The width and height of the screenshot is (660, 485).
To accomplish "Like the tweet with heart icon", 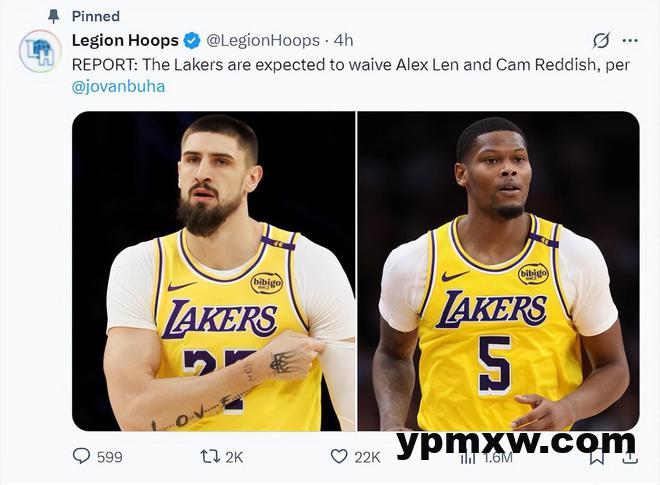I will click(339, 456).
